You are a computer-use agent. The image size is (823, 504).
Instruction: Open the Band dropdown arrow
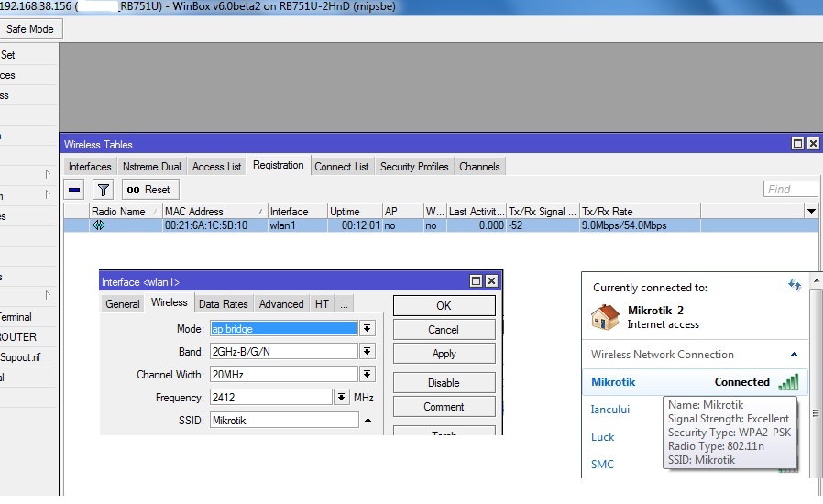coord(368,351)
